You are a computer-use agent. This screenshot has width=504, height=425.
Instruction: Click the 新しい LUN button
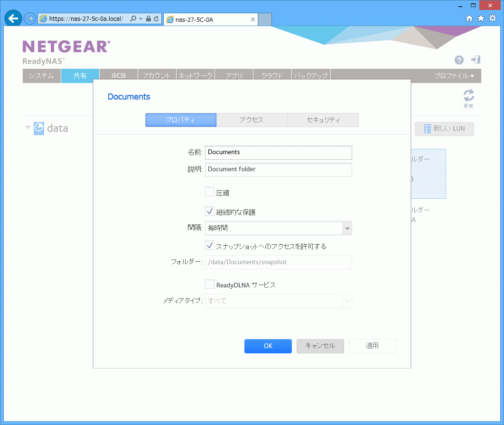[x=444, y=129]
